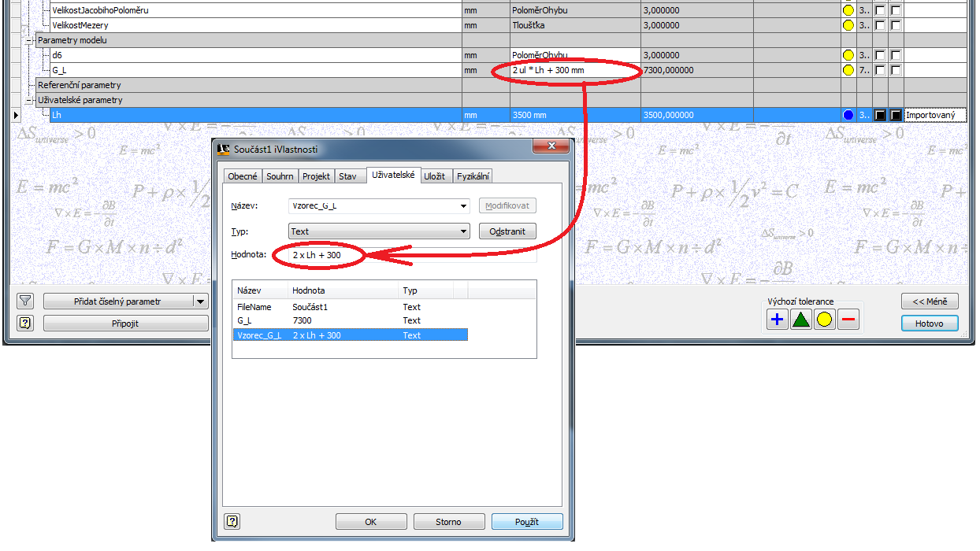
Task: Open the Typ dropdown list
Action: click(463, 231)
